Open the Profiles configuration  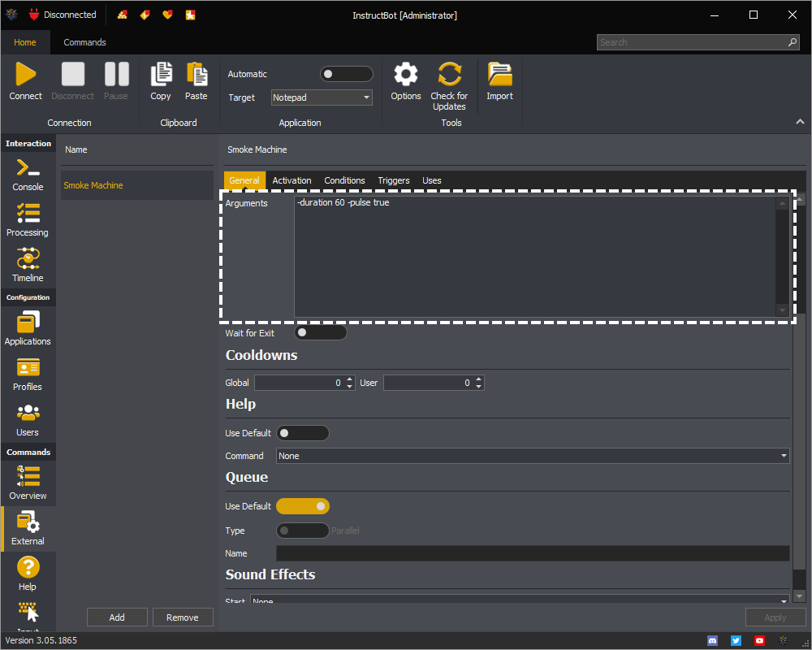point(28,375)
